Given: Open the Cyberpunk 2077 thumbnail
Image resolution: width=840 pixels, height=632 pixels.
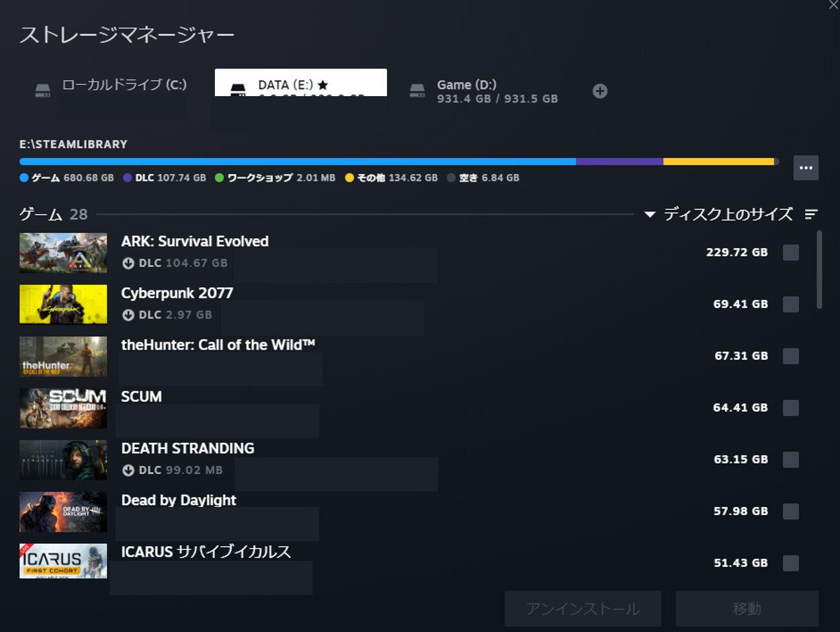Looking at the screenshot, I should tap(63, 305).
